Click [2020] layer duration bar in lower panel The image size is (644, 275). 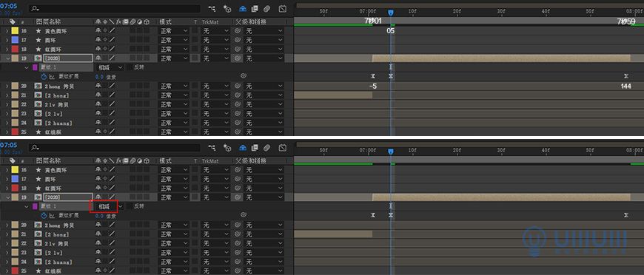501,197
